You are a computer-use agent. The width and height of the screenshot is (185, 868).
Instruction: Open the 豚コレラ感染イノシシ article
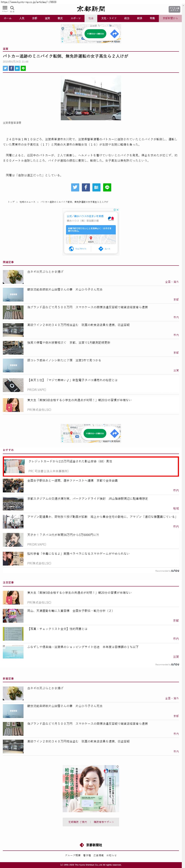(64, 361)
